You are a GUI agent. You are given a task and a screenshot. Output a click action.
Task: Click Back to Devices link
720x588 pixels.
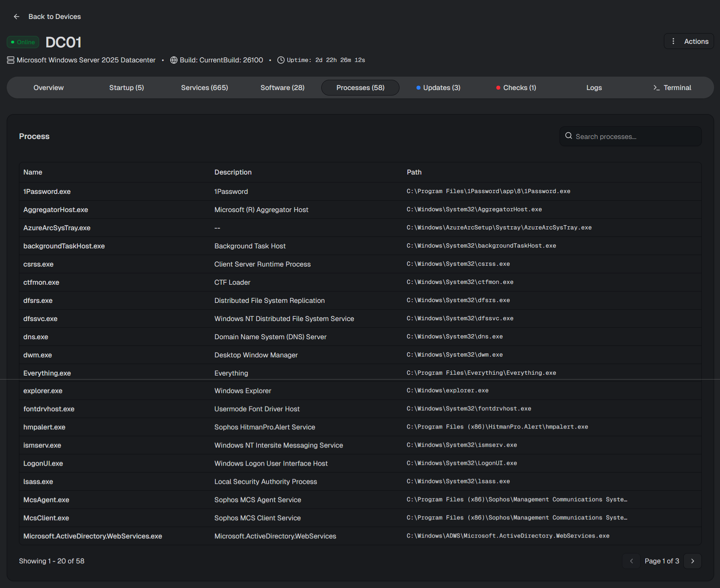tap(55, 17)
